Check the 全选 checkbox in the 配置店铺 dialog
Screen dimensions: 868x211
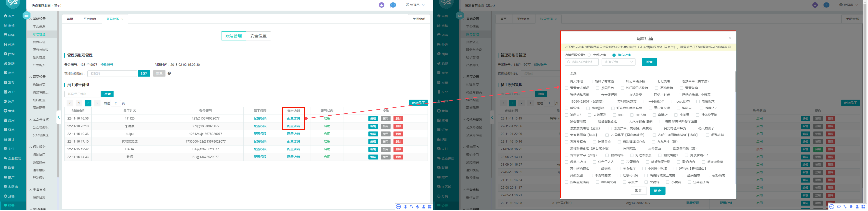click(566, 74)
